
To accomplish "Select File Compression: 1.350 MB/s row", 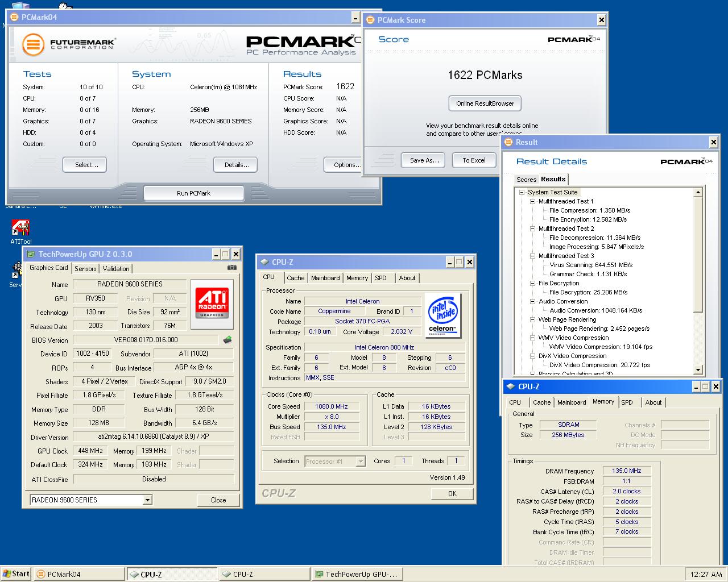I will [x=589, y=210].
